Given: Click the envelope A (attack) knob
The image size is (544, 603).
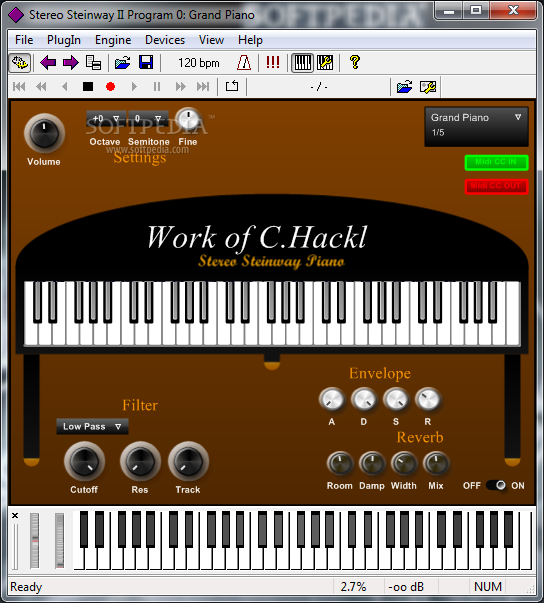Looking at the screenshot, I should click(332, 400).
